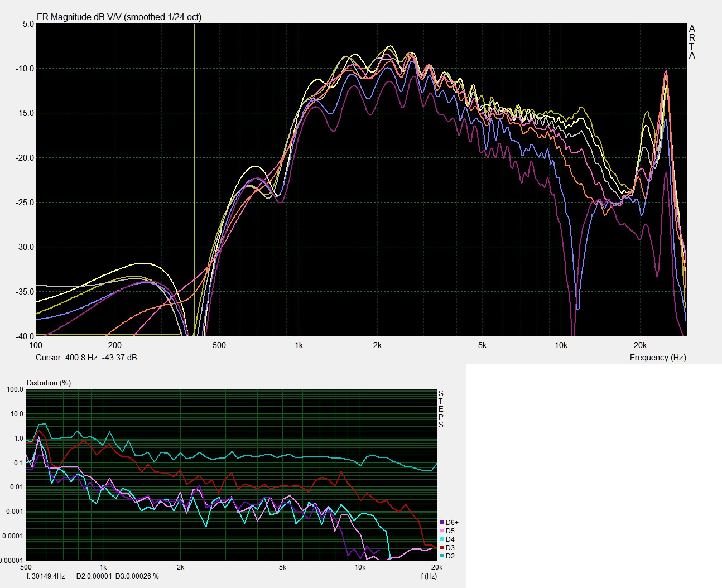Image resolution: width=722 pixels, height=588 pixels.
Task: Click the -20.0 dB axis label
Action: tap(25, 158)
